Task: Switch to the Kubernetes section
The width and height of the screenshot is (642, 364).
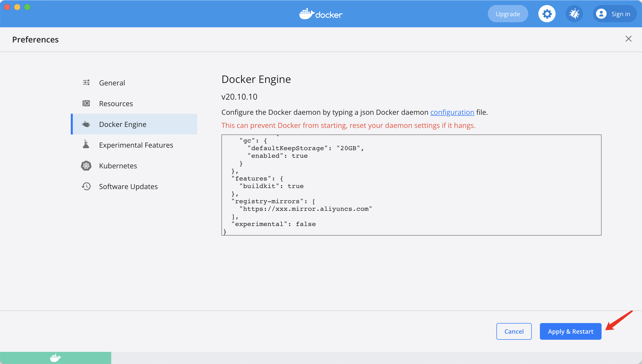Action: coord(134,166)
